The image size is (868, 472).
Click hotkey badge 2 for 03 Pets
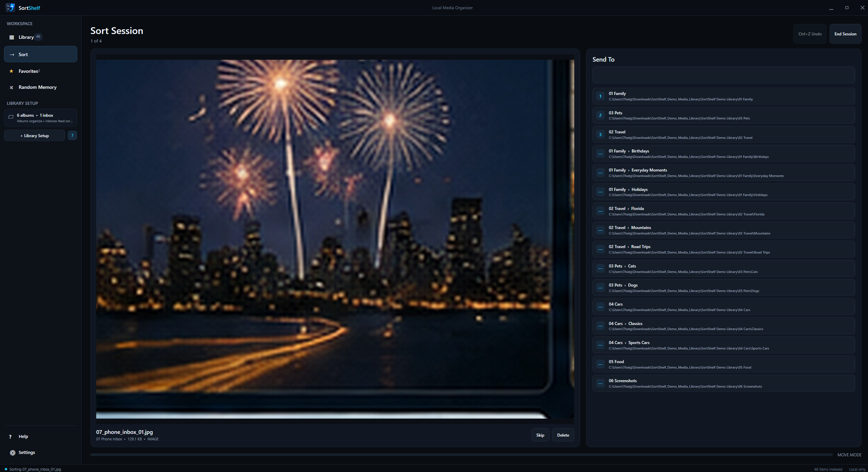tap(600, 115)
